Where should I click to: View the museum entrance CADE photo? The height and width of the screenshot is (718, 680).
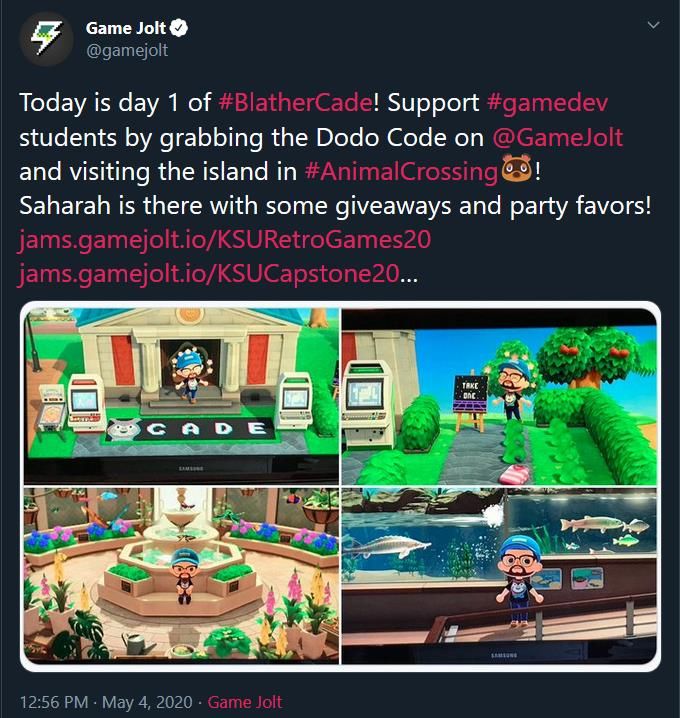[x=182, y=396]
